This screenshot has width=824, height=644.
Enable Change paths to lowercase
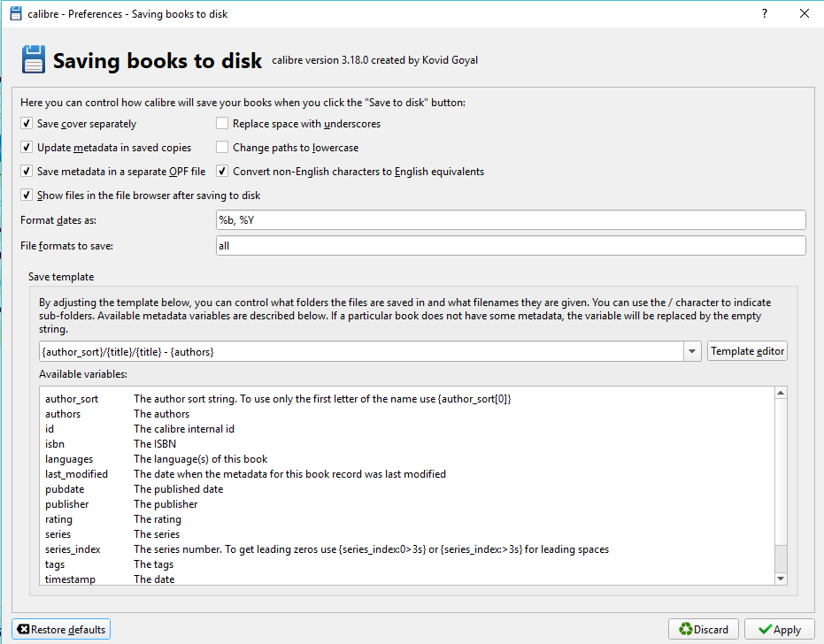[x=222, y=148]
